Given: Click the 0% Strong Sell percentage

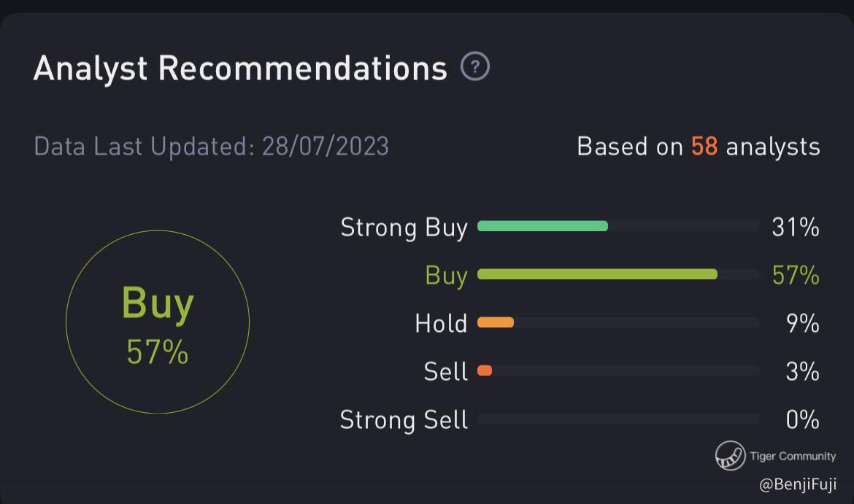Looking at the screenshot, I should (802, 419).
